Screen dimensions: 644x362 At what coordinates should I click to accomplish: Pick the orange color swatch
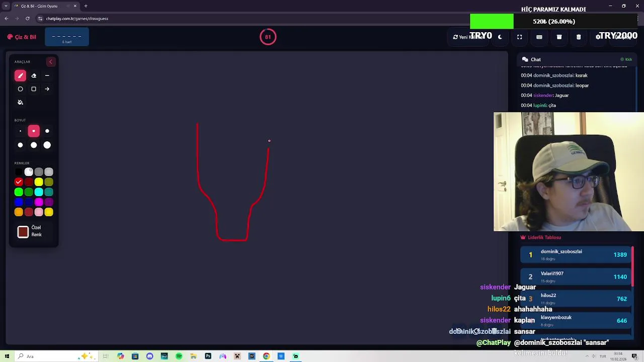tap(19, 212)
